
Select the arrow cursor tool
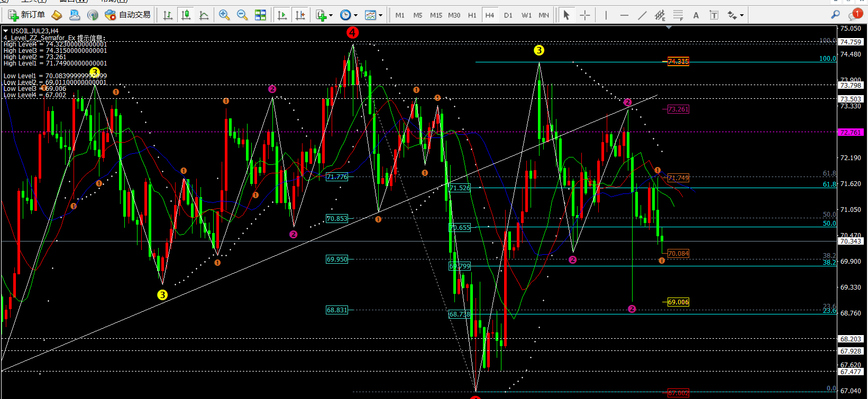(x=567, y=15)
